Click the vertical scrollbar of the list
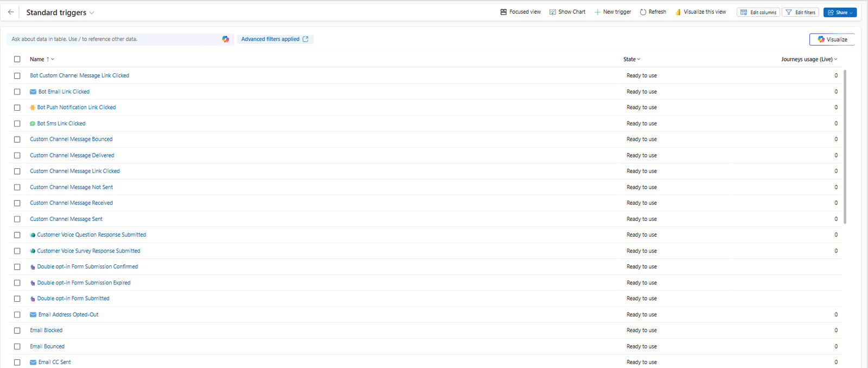This screenshot has height=368, width=868. coord(845,147)
